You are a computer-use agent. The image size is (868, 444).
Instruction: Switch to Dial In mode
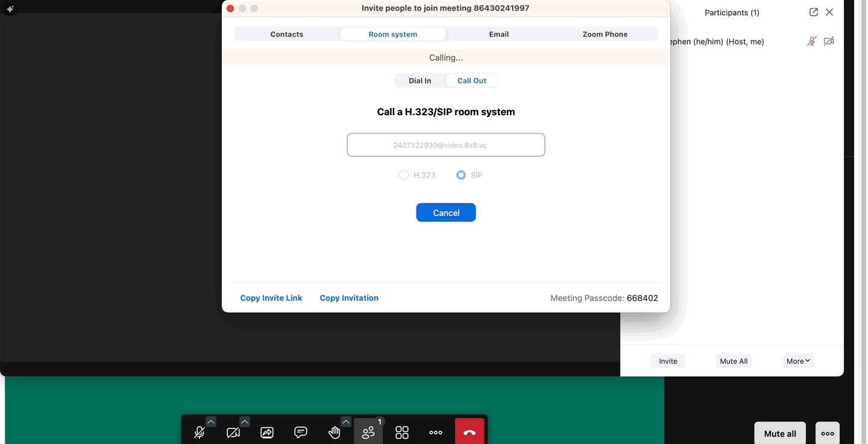pyautogui.click(x=420, y=80)
